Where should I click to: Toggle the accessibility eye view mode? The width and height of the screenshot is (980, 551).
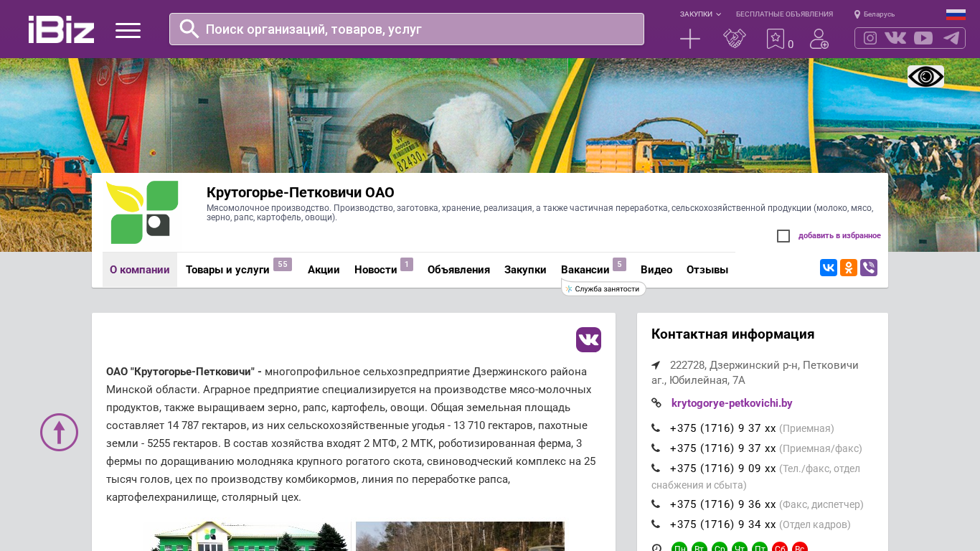pyautogui.click(x=925, y=77)
